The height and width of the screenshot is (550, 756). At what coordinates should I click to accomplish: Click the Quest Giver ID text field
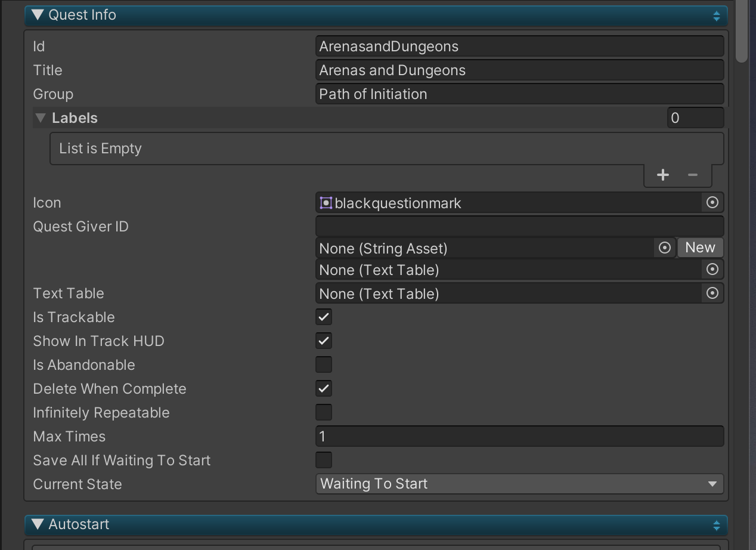coord(519,226)
